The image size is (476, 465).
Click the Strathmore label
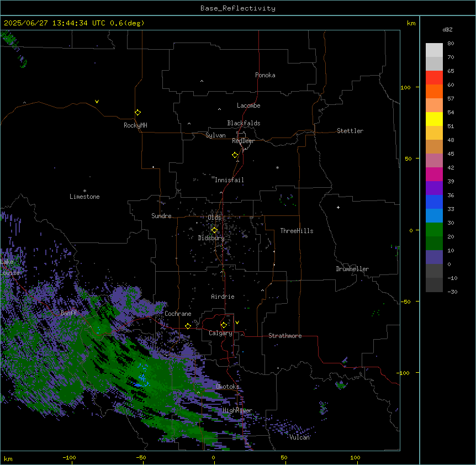pyautogui.click(x=285, y=336)
